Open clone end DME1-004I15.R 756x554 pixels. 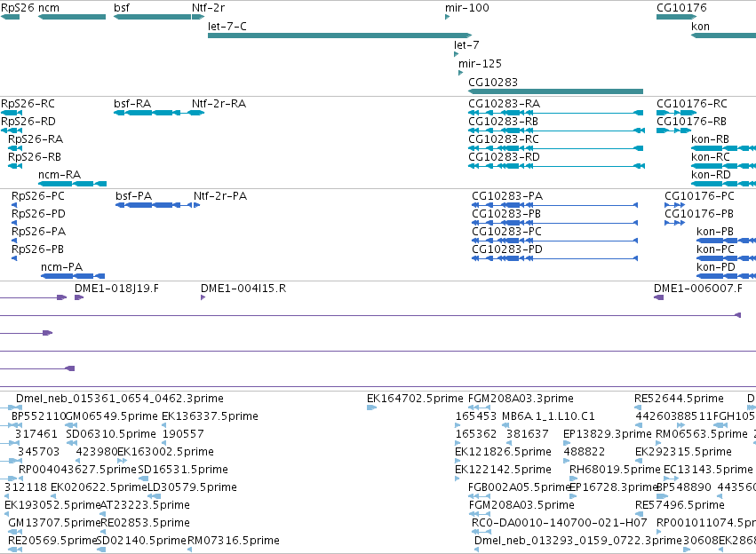coord(243,289)
